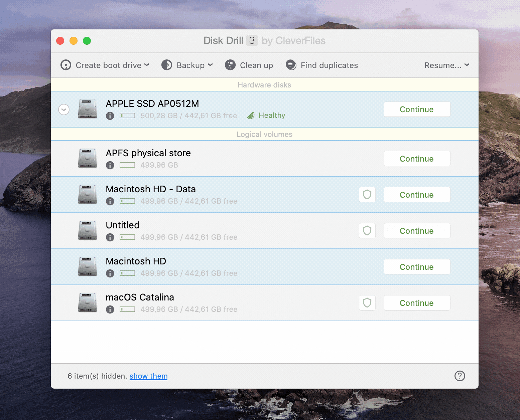Image resolution: width=520 pixels, height=420 pixels.
Task: Collapse the APPLE SSD AP0512M disk row
Action: [64, 109]
